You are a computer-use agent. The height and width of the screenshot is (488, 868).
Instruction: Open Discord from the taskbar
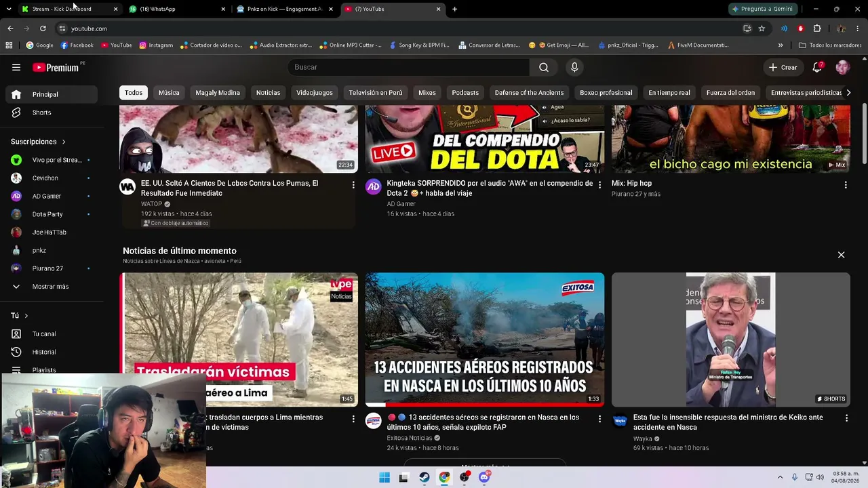click(484, 477)
